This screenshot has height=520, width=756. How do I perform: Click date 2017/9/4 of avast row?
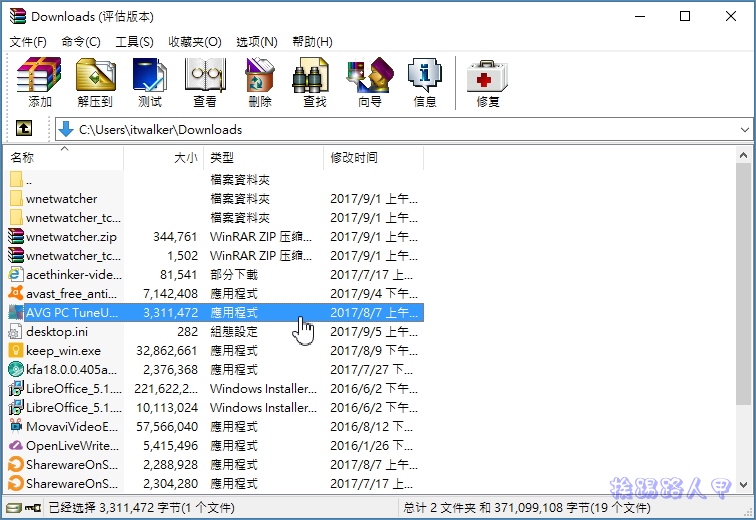click(x=374, y=293)
